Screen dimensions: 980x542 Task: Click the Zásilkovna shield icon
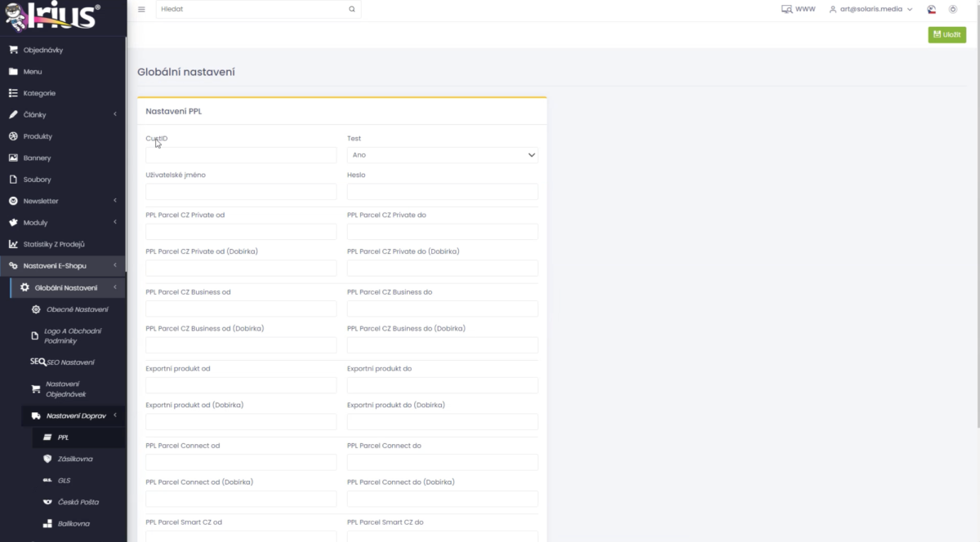coord(47,459)
